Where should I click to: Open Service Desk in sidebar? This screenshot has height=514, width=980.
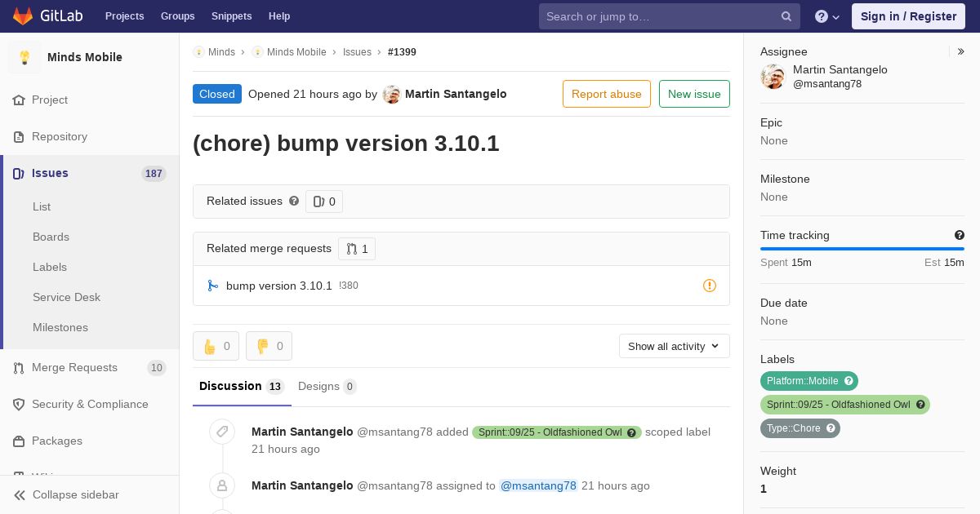click(66, 297)
